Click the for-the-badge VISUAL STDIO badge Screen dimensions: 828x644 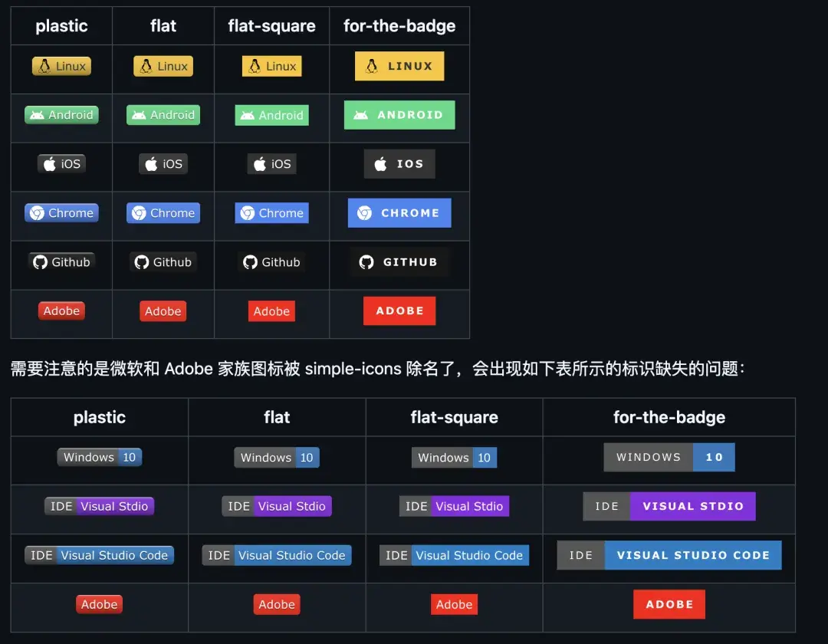pyautogui.click(x=669, y=506)
